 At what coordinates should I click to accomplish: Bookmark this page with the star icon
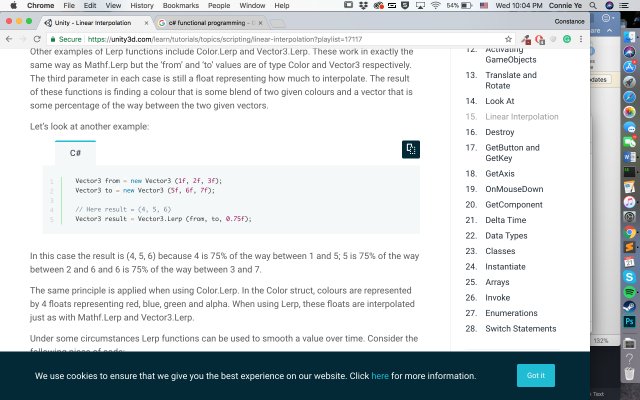point(508,39)
